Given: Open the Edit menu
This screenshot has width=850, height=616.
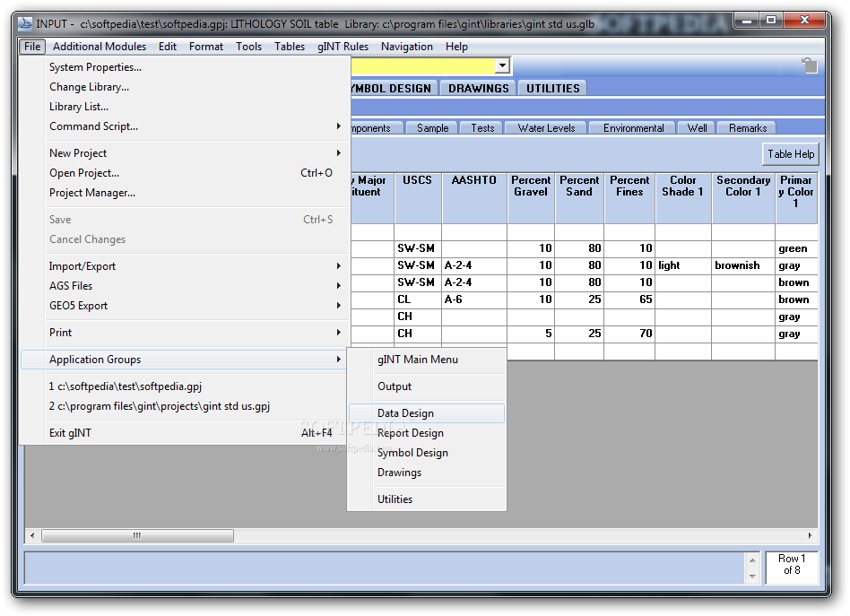Looking at the screenshot, I should [168, 47].
